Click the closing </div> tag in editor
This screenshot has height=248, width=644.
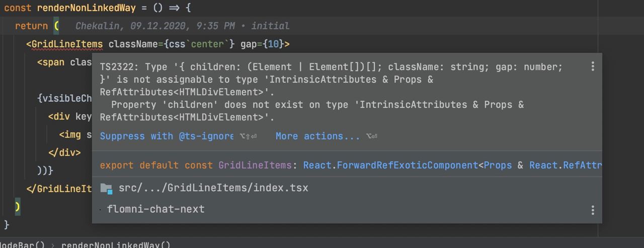[64, 152]
